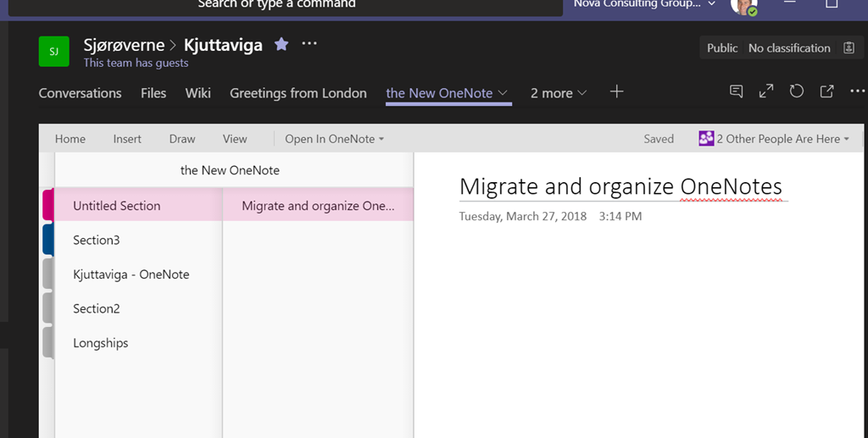868x438 pixels.
Task: Open tab options ellipsis at far right
Action: click(x=858, y=91)
